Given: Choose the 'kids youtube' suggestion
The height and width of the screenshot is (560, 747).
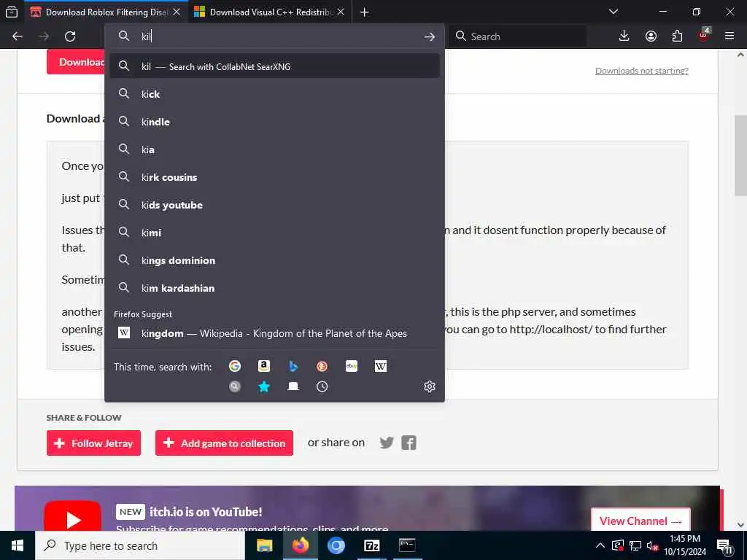Looking at the screenshot, I should click(x=274, y=205).
